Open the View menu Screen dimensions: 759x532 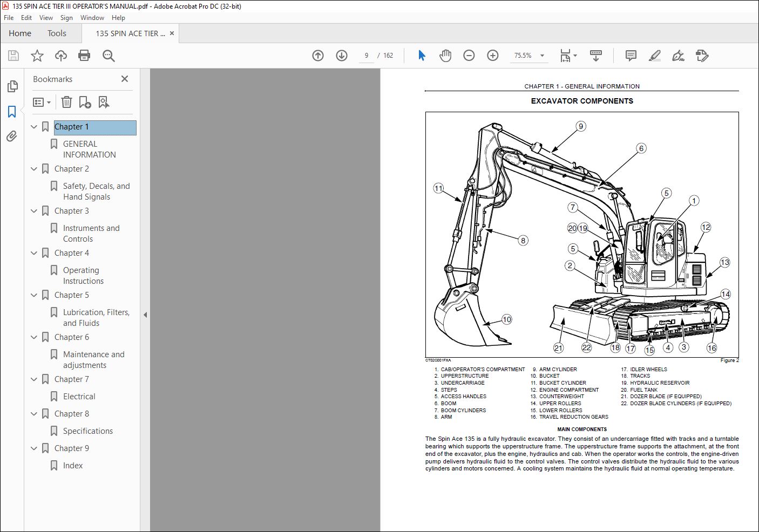(x=46, y=18)
